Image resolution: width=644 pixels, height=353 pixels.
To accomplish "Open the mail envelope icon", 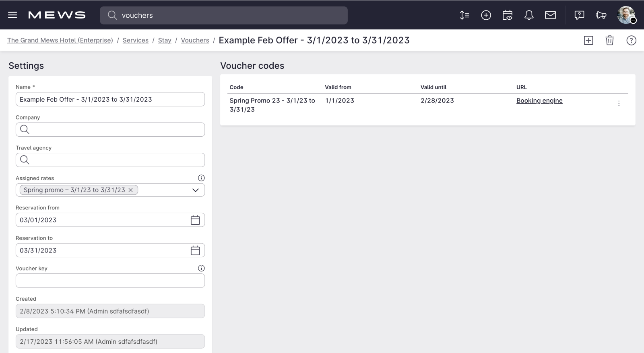I will coord(550,15).
